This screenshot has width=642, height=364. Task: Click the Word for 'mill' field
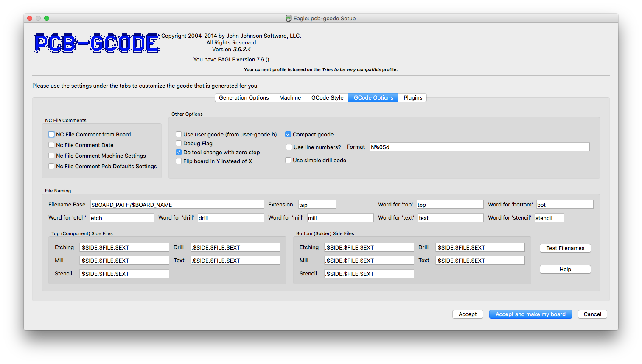coord(340,218)
